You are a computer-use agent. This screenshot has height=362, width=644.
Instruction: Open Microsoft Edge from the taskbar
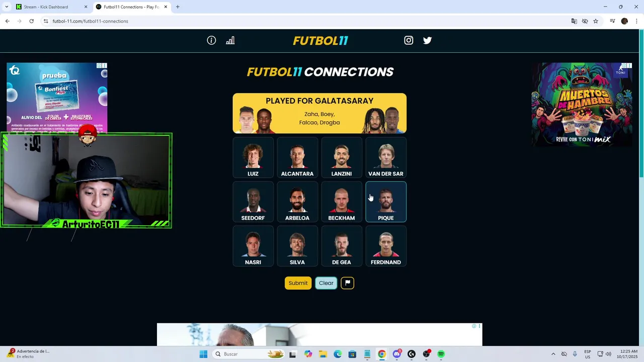[x=338, y=354]
